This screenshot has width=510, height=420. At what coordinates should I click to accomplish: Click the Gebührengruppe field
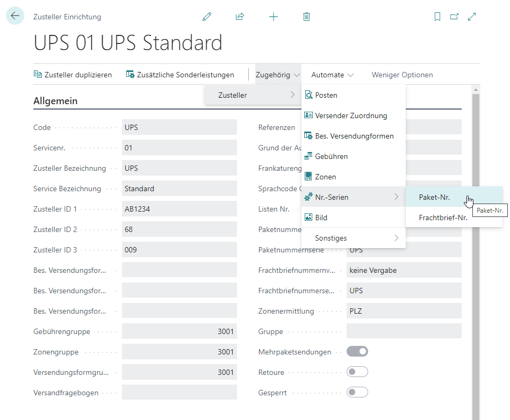(x=179, y=331)
